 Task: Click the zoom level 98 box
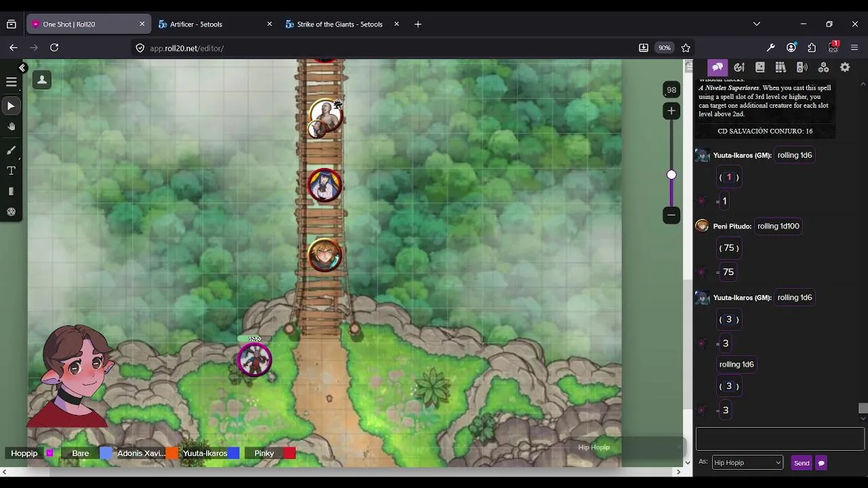pos(671,89)
